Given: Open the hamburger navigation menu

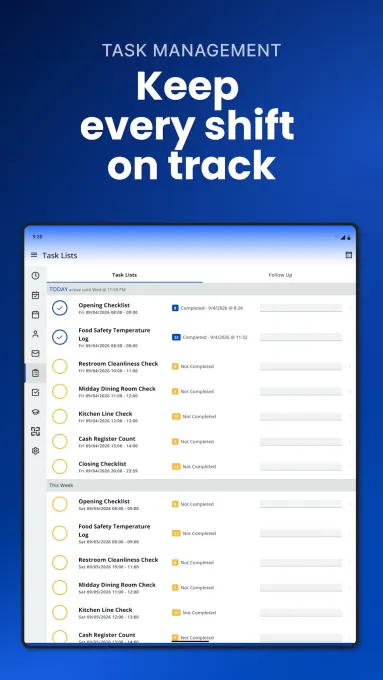Looking at the screenshot, I should pos(34,255).
